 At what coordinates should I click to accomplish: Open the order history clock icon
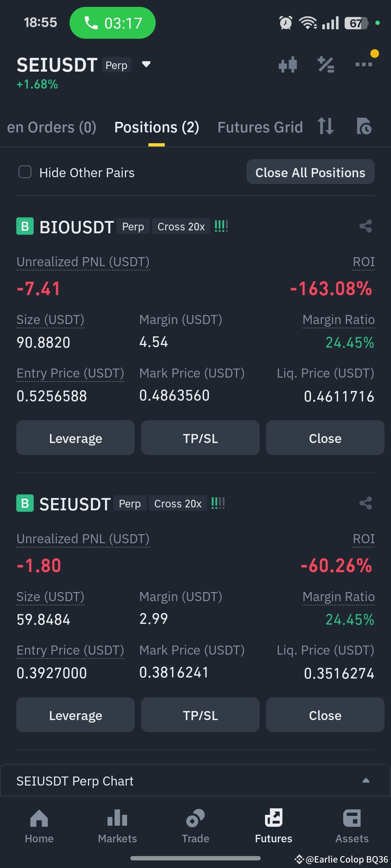pos(364,127)
